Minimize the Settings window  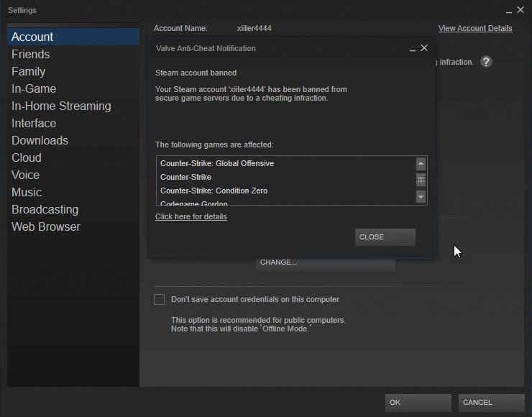[508, 12]
